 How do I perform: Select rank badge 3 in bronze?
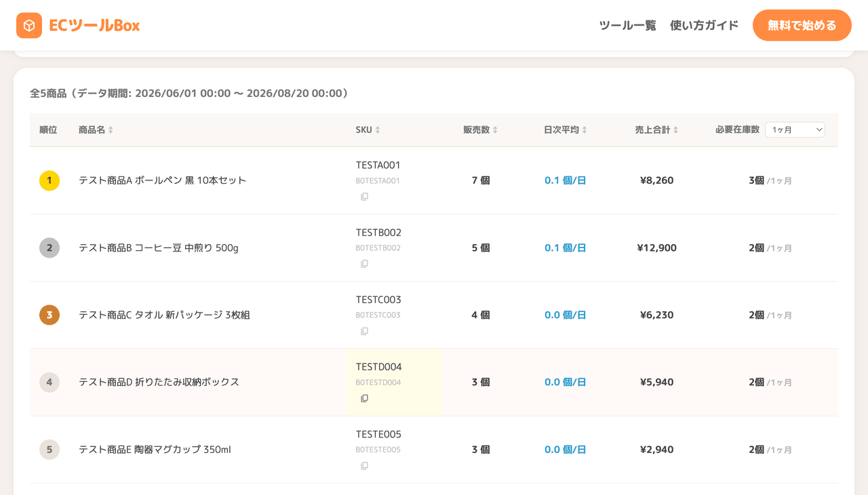[50, 315]
